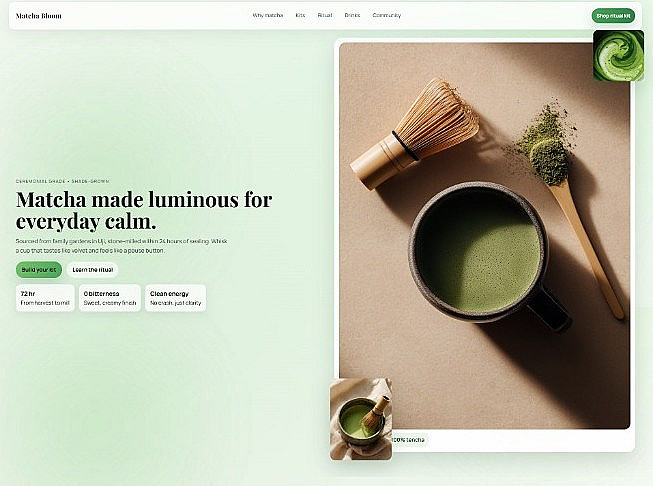
Task: Click the shade-grown eyebrow label
Action: [62, 181]
